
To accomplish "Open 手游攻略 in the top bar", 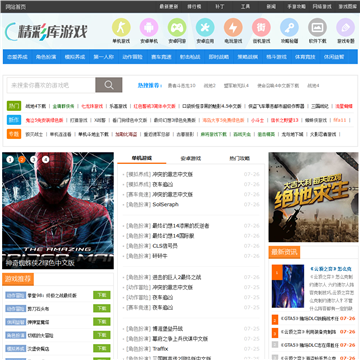I will tap(297, 7).
